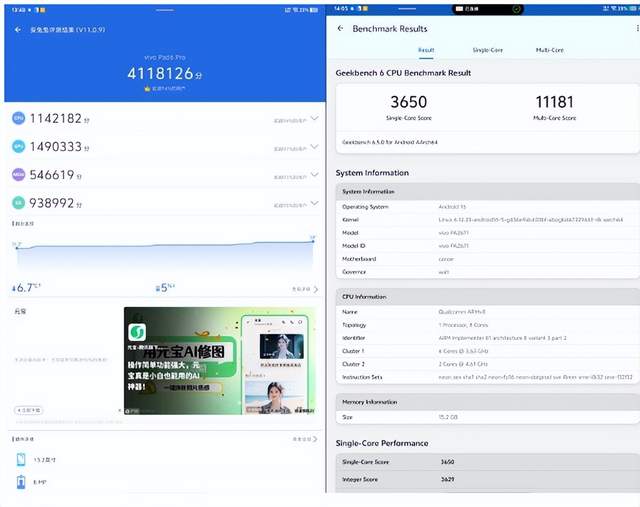
Task: Tap the Yuanbao app logo in ad
Action: (x=137, y=332)
